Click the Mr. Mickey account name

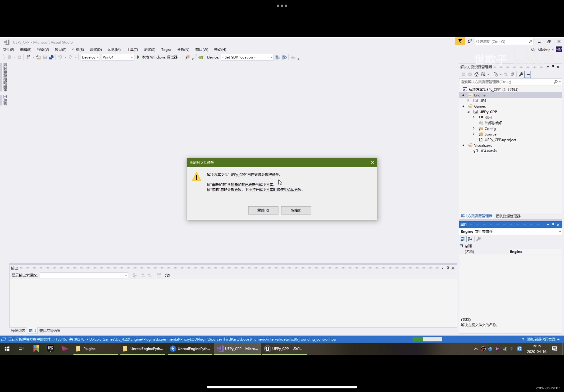540,50
